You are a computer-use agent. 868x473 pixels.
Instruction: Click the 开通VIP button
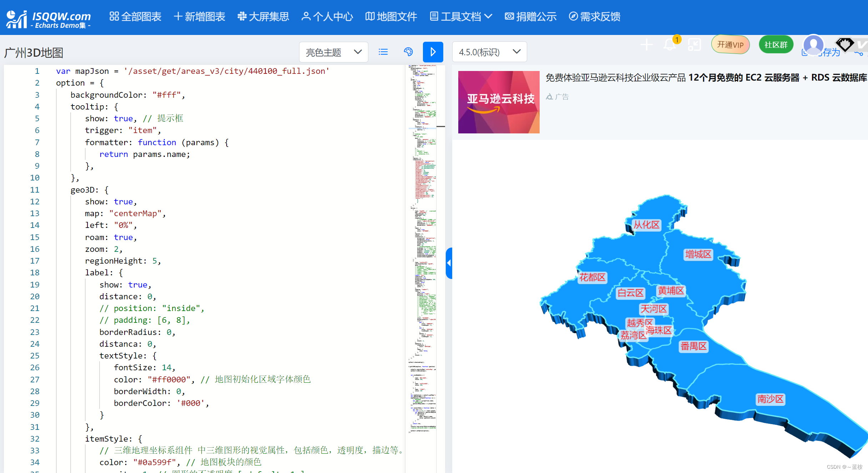point(730,45)
